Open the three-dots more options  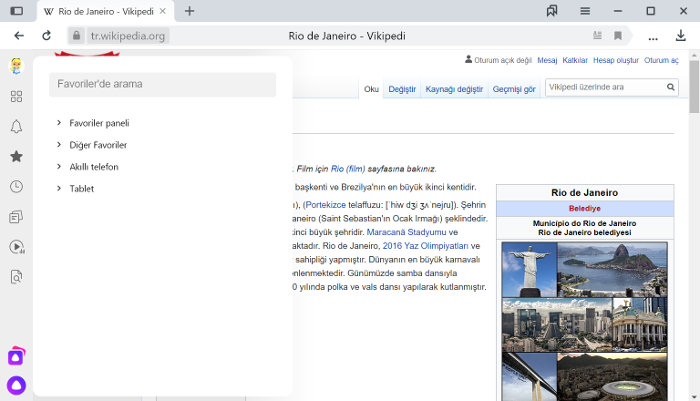[653, 37]
